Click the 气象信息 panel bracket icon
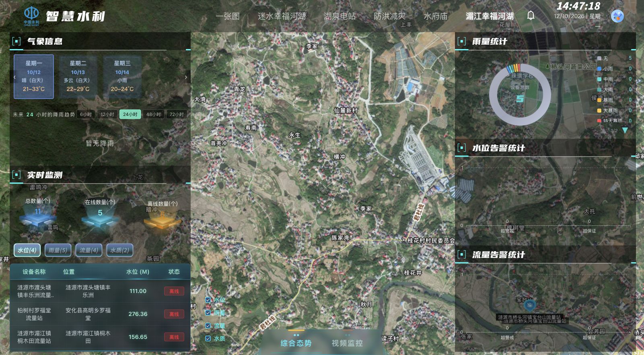The height and width of the screenshot is (355, 644). (16, 41)
